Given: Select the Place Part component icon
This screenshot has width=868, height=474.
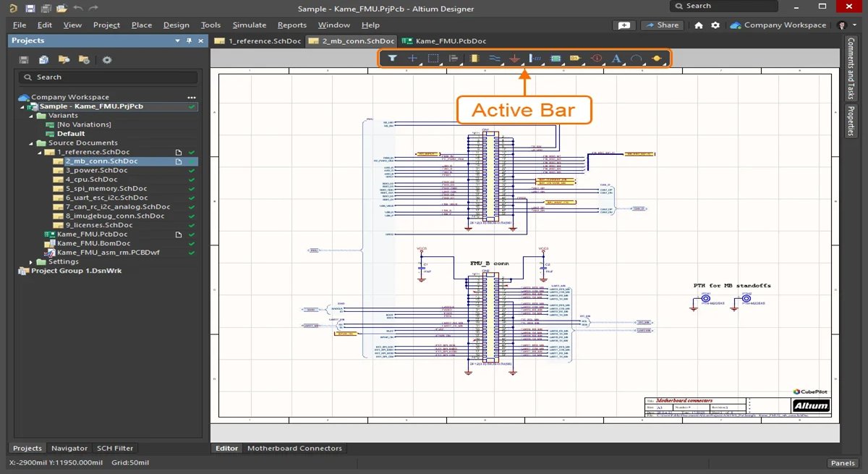Looking at the screenshot, I should [475, 58].
